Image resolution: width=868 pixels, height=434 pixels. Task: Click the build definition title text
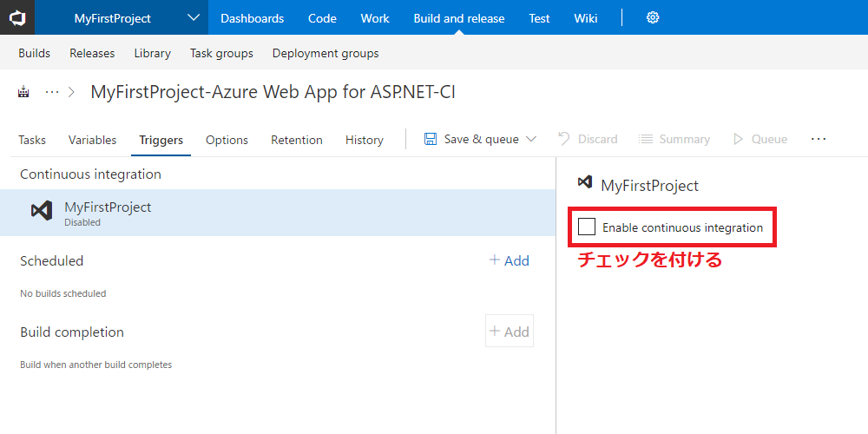273,92
